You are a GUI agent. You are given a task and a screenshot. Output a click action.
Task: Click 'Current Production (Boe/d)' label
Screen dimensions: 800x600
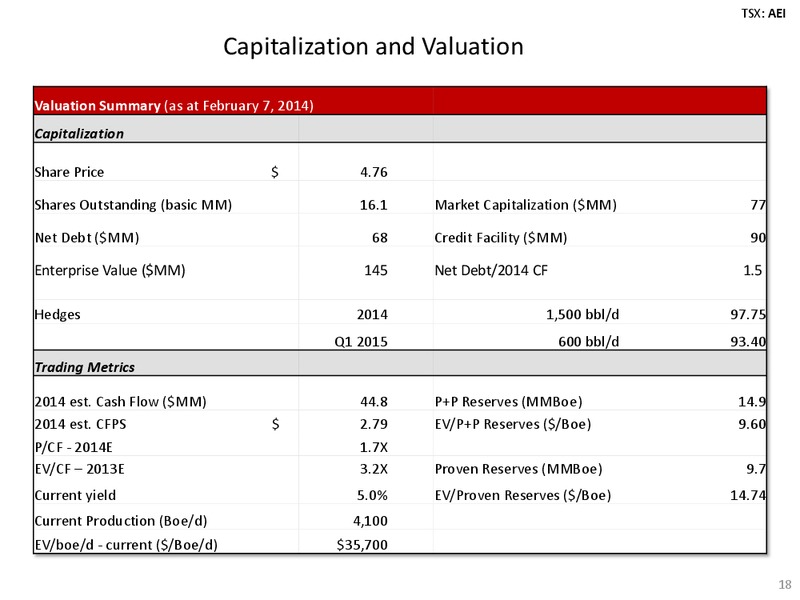click(x=121, y=521)
